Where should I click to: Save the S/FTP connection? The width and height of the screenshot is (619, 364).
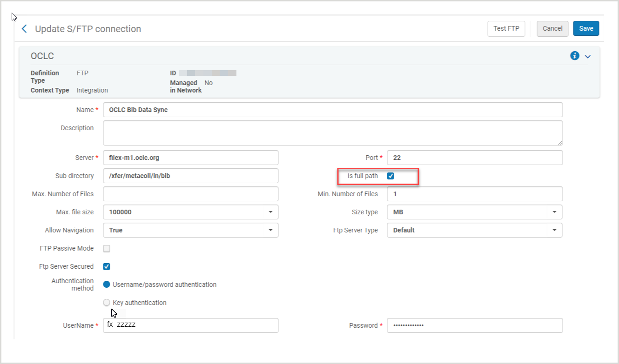click(x=586, y=28)
